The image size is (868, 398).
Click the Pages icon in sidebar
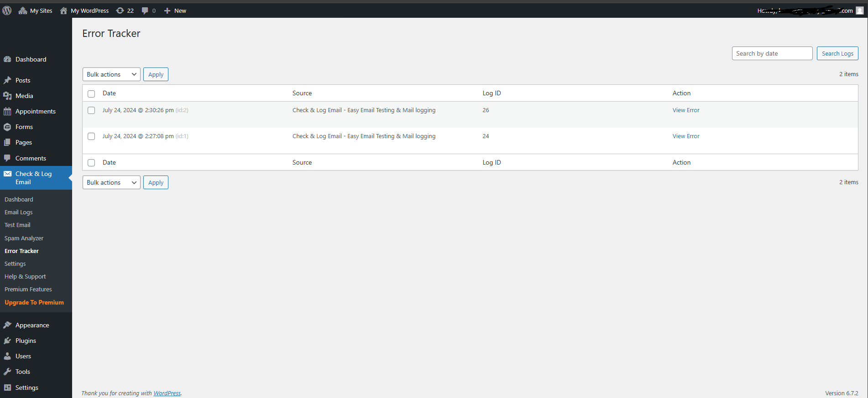click(x=7, y=142)
